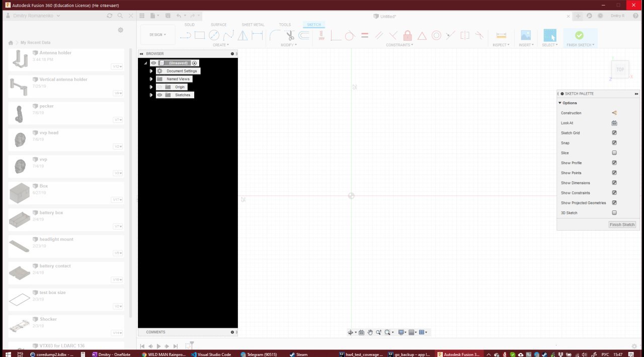Click the Undo arrow
The width and height of the screenshot is (644, 357).
[x=179, y=16]
